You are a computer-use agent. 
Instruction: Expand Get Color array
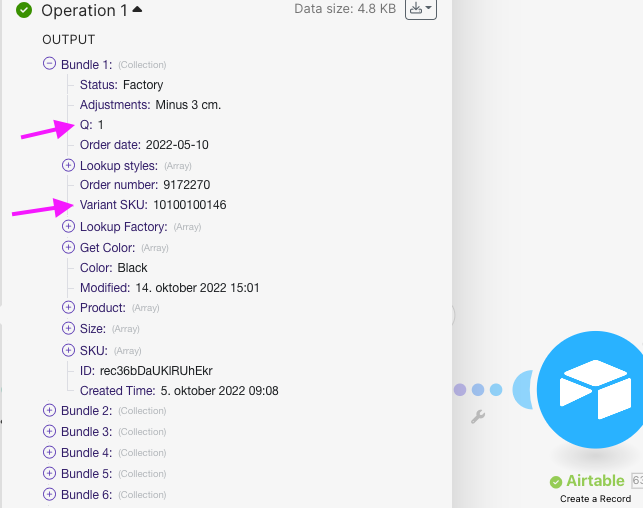(68, 247)
